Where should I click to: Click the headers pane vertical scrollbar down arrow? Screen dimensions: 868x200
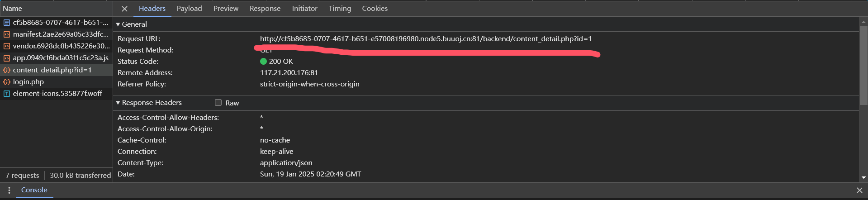coord(863,178)
